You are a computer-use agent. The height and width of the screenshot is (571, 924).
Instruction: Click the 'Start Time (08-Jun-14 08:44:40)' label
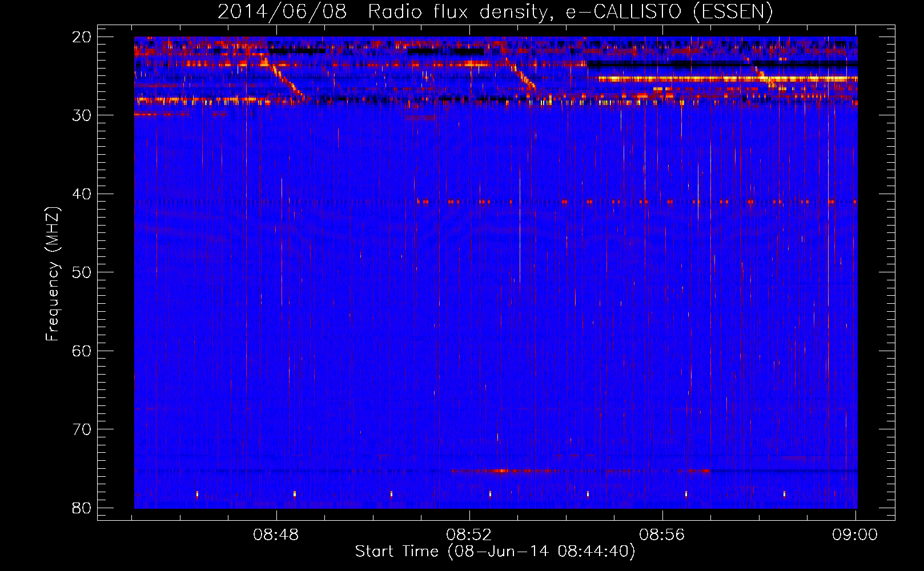coord(495,552)
